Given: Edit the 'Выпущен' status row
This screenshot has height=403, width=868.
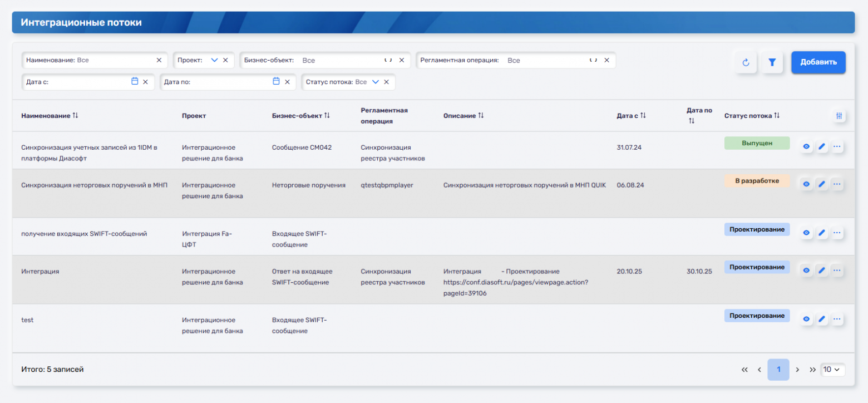Looking at the screenshot, I should (822, 147).
